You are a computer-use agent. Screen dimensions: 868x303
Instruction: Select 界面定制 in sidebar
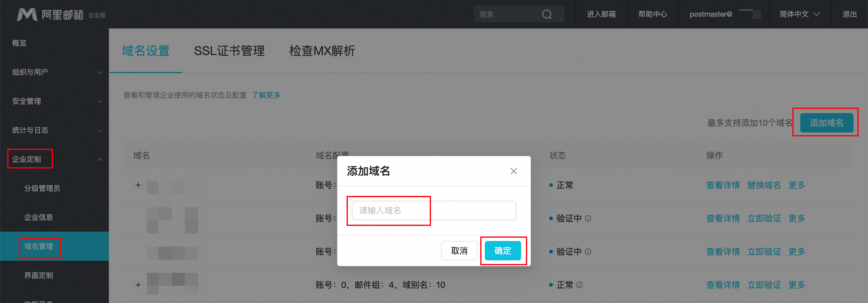(x=38, y=275)
